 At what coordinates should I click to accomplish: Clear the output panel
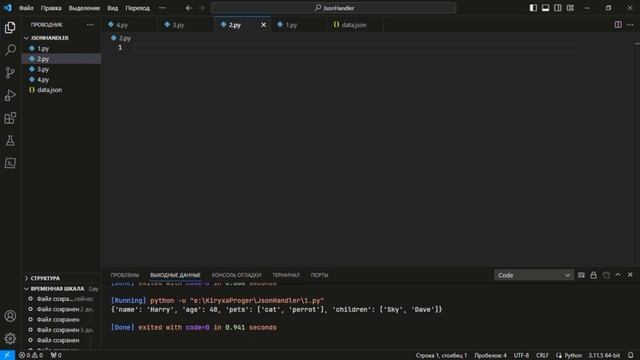[x=581, y=275]
